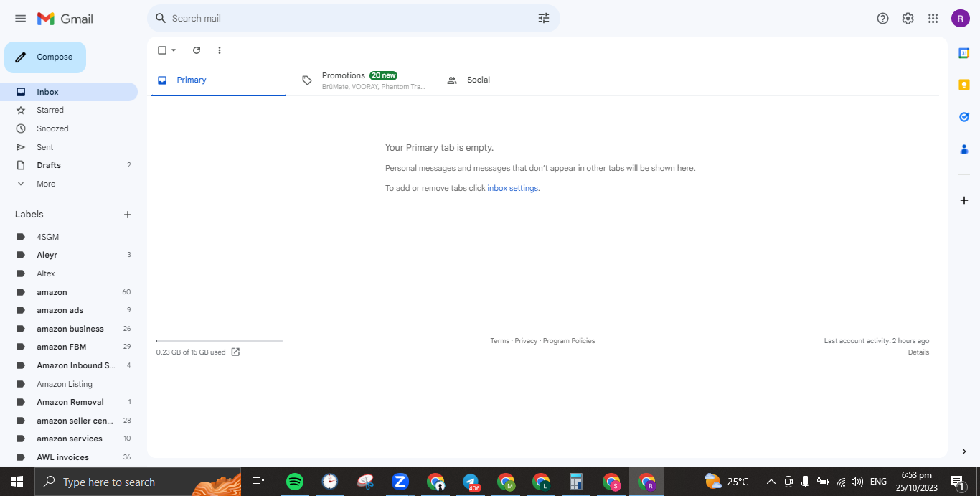Open the taskbar volume icon
980x496 pixels.
click(857, 482)
